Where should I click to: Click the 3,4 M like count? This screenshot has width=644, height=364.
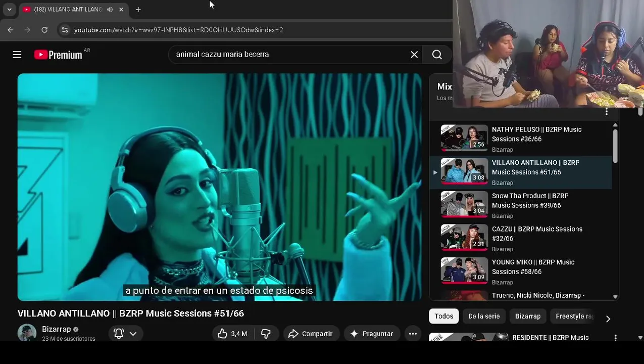[239, 334]
